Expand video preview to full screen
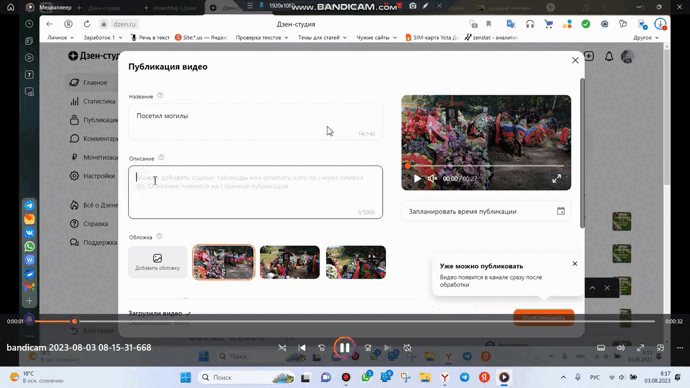 point(557,179)
